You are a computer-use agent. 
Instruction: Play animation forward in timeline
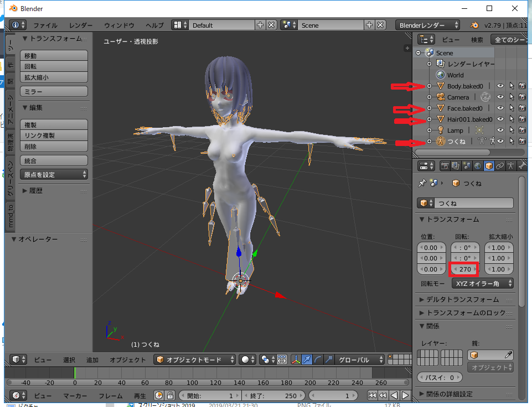405,395
